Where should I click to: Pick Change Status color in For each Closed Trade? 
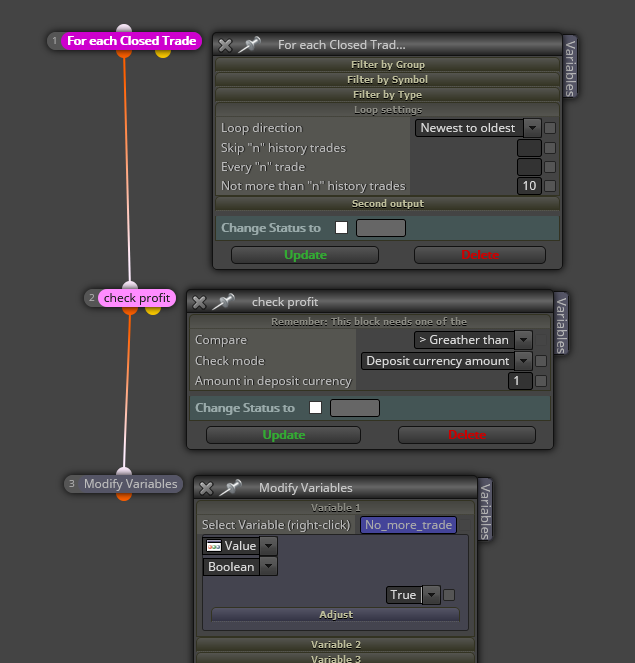381,228
